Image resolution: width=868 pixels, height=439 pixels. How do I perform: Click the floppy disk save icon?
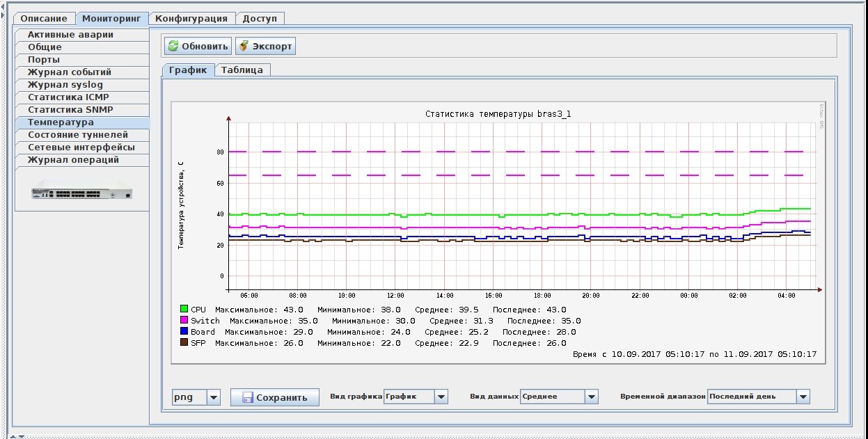coord(246,398)
